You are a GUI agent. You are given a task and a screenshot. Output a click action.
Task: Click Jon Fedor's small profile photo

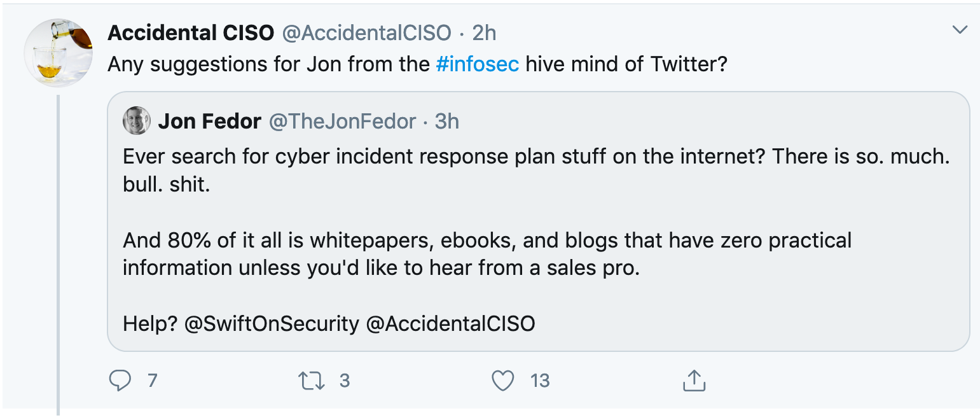tap(137, 121)
